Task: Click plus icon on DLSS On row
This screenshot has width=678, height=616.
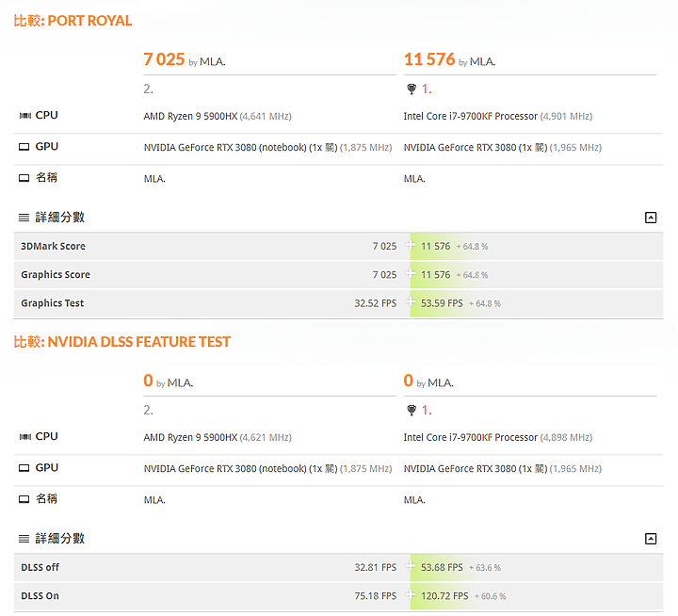Action: 410,594
